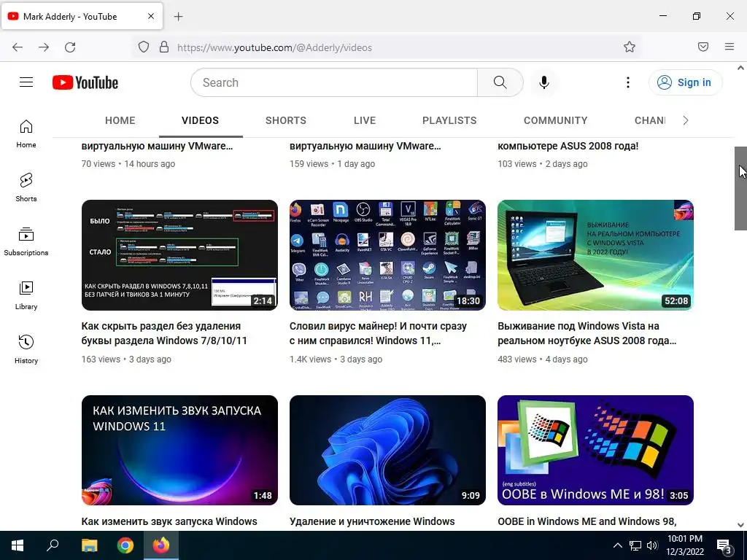This screenshot has width=747, height=560.
Task: Open taskbar search
Action: [53, 545]
